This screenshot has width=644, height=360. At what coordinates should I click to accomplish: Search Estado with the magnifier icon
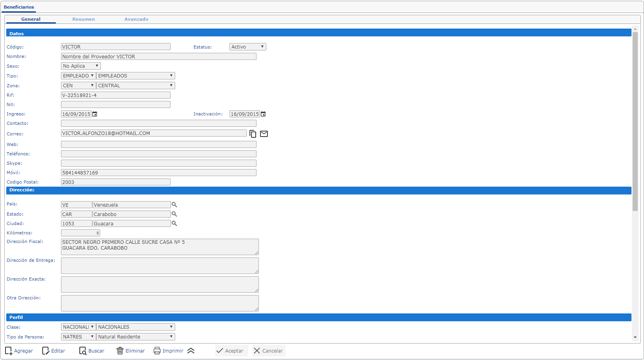pyautogui.click(x=174, y=214)
